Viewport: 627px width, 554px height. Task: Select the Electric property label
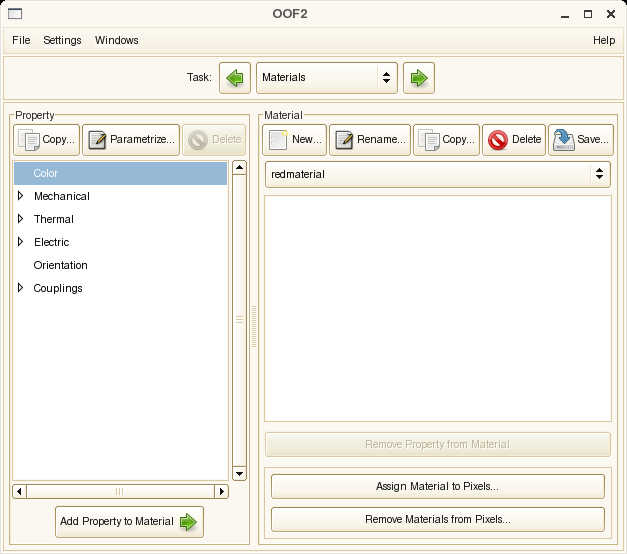51,242
